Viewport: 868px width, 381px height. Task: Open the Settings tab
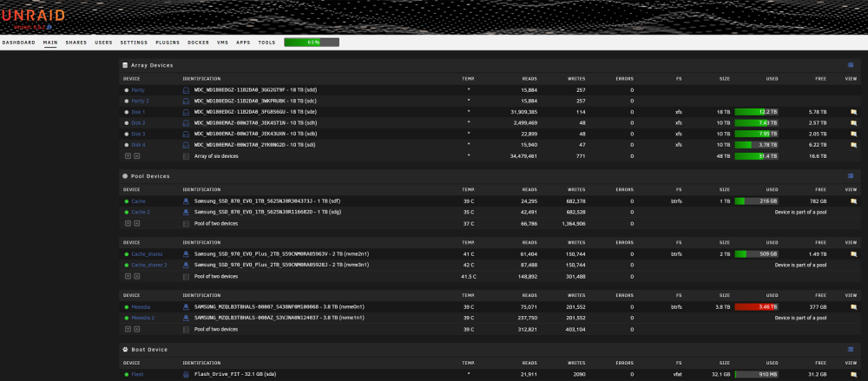134,43
